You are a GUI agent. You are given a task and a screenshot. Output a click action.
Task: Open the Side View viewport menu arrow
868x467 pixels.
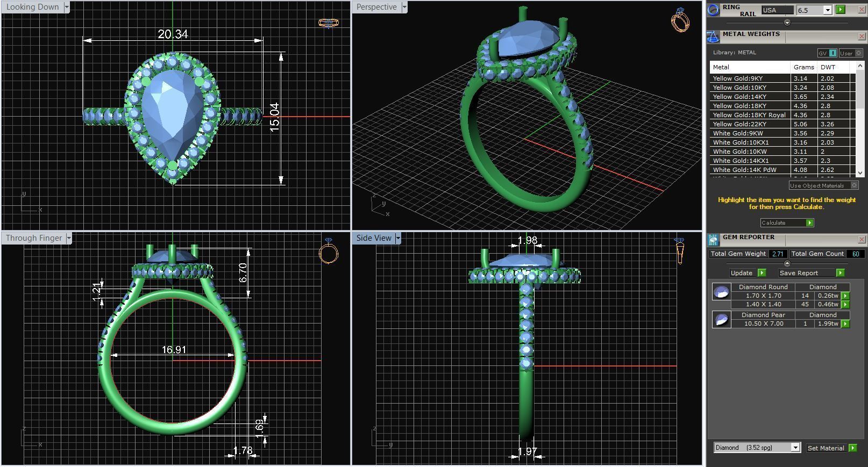click(398, 238)
